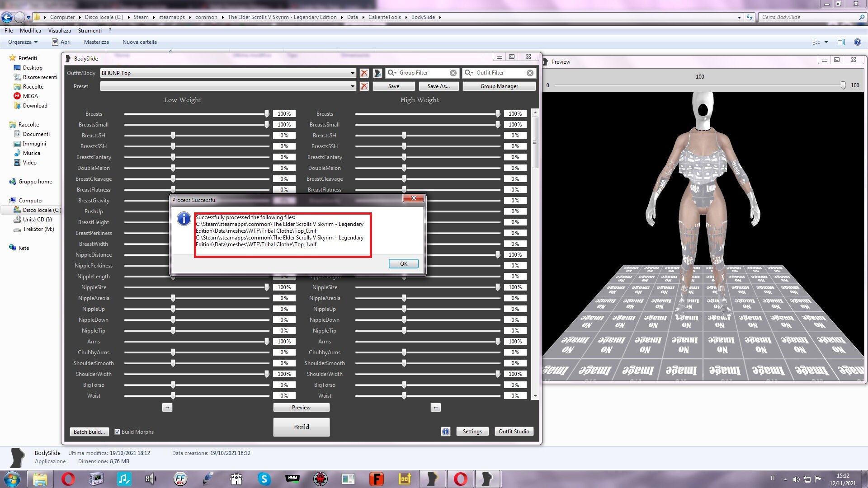Toggle the Explorer preview pane icon
Screen dimensions: 868x488
pos(841,42)
